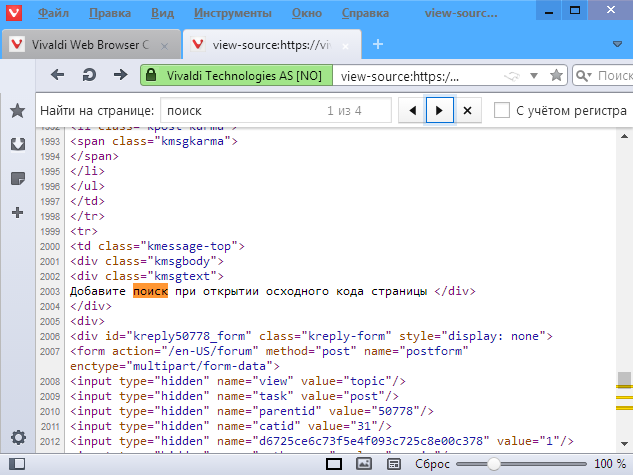Open the Окно menu

307,13
